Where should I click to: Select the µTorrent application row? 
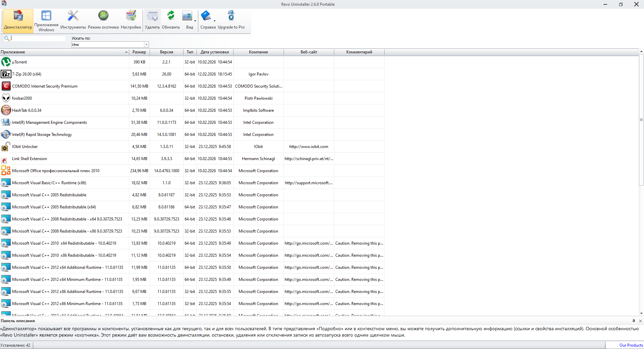(x=19, y=62)
